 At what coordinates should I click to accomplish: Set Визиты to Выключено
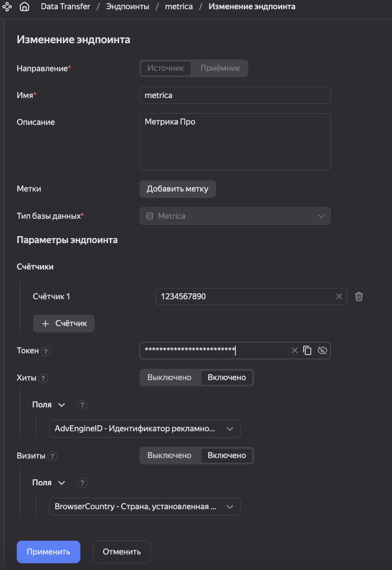pos(169,456)
